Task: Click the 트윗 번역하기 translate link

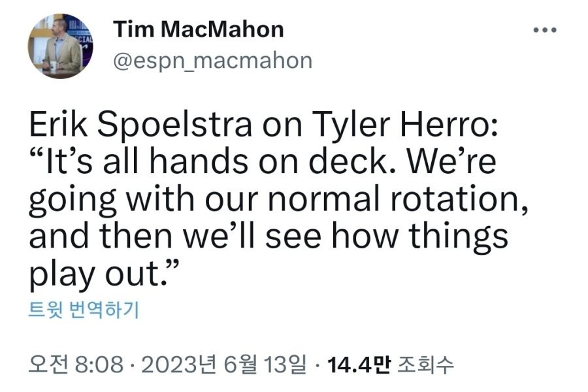Action: [x=83, y=309]
